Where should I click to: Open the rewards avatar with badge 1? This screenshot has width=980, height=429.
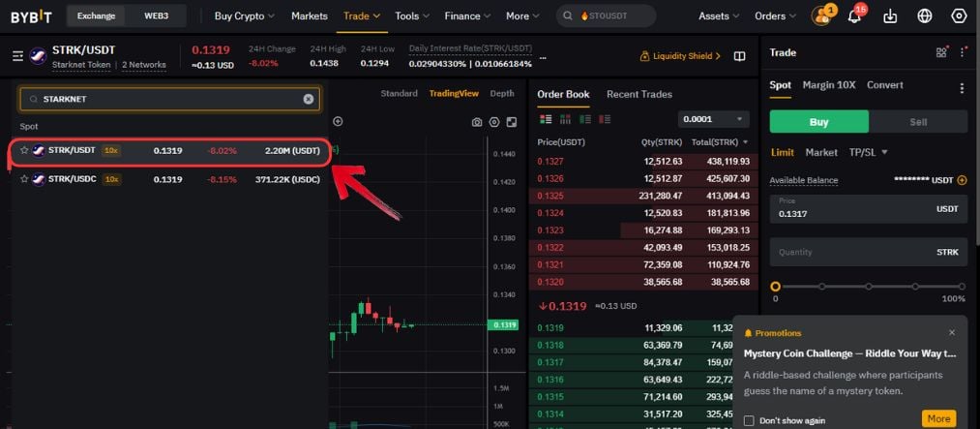coord(822,15)
